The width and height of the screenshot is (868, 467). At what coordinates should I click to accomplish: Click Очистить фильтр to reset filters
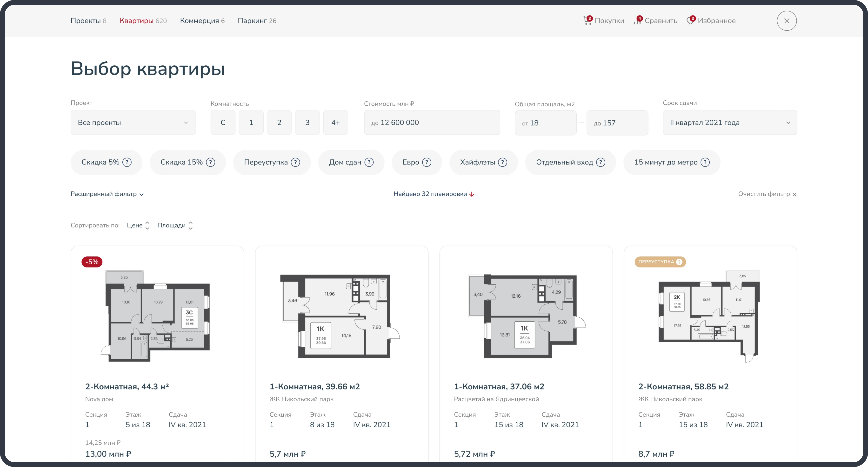(767, 194)
